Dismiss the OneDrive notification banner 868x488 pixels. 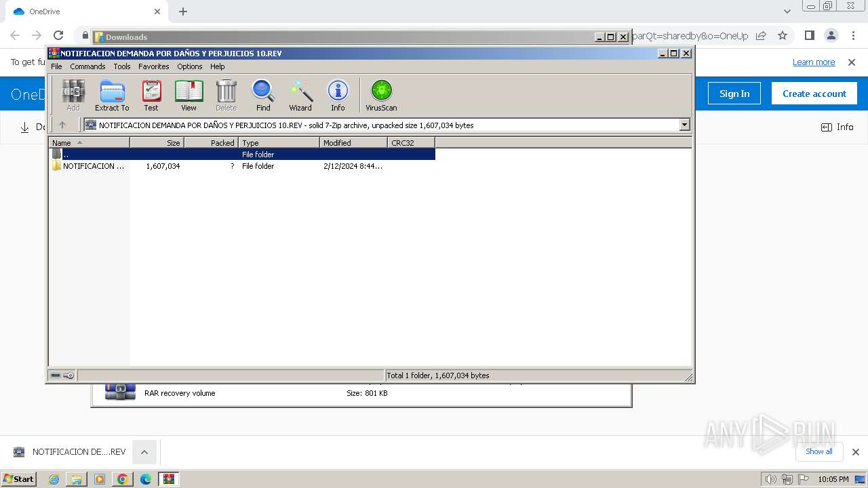852,62
